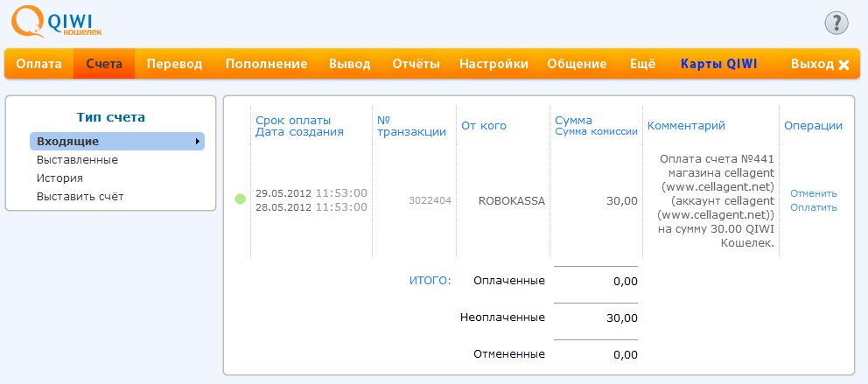Image resolution: width=868 pixels, height=384 pixels.
Task: Click the Неоплаченные total value 30,00
Action: [x=622, y=318]
